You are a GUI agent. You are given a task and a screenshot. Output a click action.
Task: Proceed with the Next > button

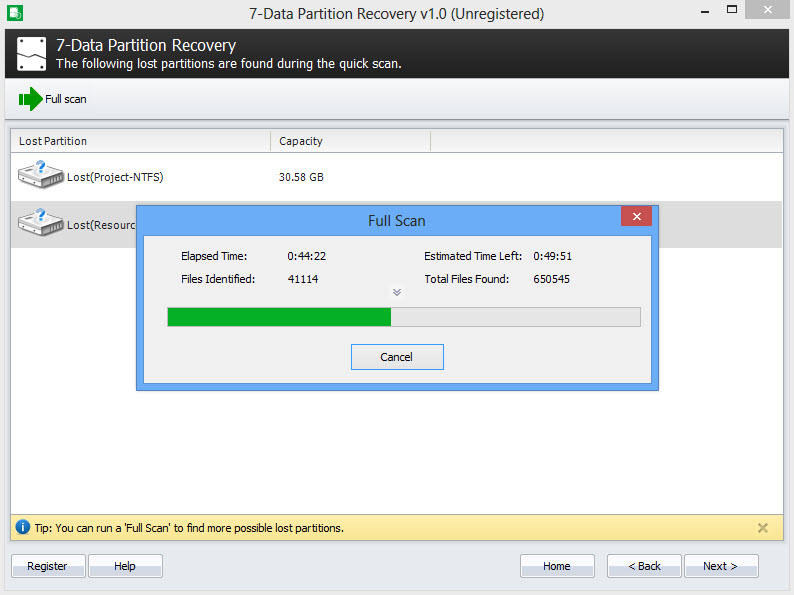[720, 566]
